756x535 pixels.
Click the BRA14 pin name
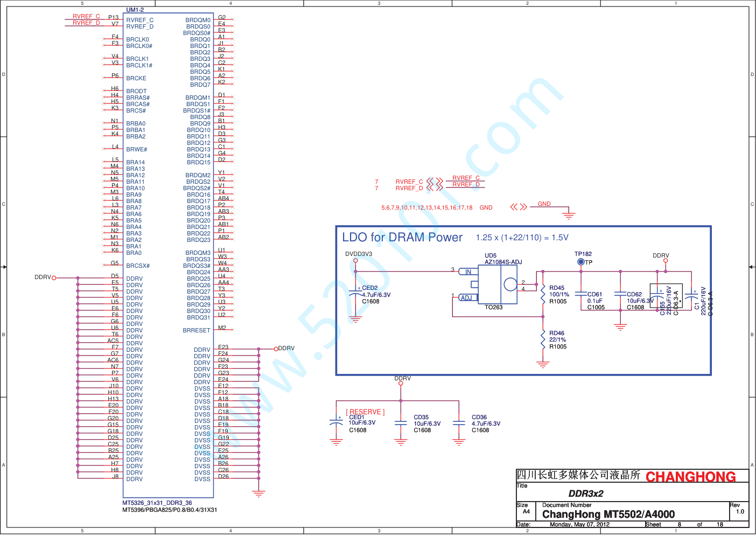[x=136, y=163]
